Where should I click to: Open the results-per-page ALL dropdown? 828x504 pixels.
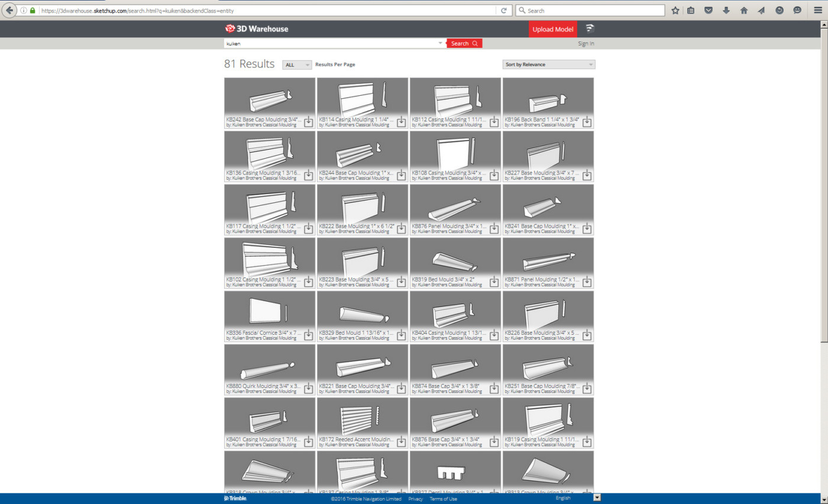coord(296,64)
